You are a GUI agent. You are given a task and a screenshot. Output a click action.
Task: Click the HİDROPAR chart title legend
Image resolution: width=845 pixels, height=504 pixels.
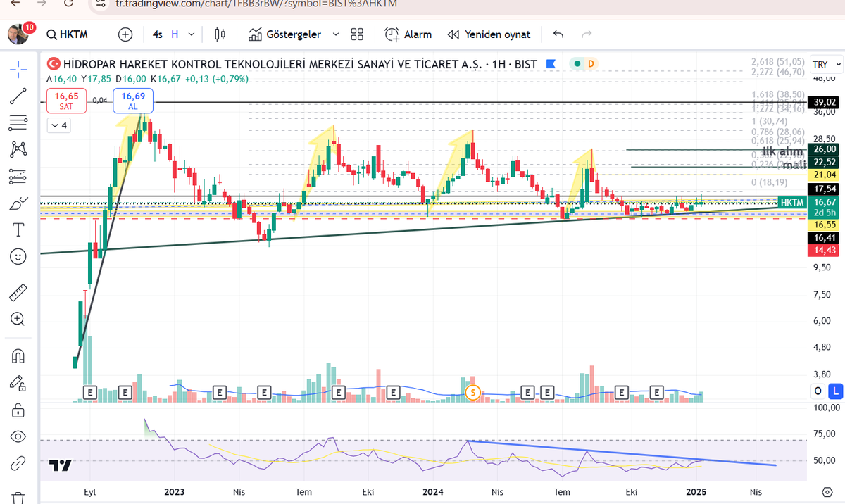click(299, 64)
